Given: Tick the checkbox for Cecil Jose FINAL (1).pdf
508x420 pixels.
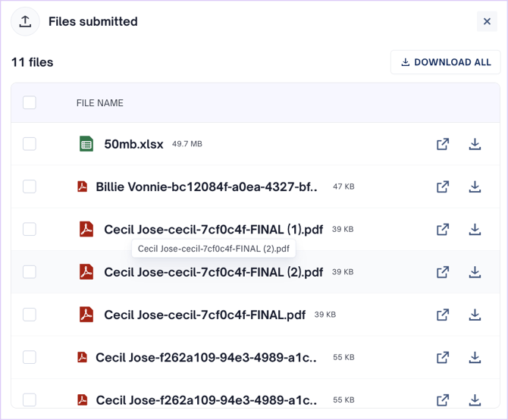Looking at the screenshot, I should (x=30, y=229).
